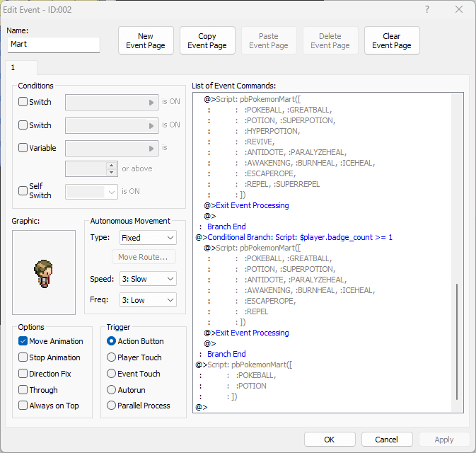Tick the Through option checkbox

[23, 389]
